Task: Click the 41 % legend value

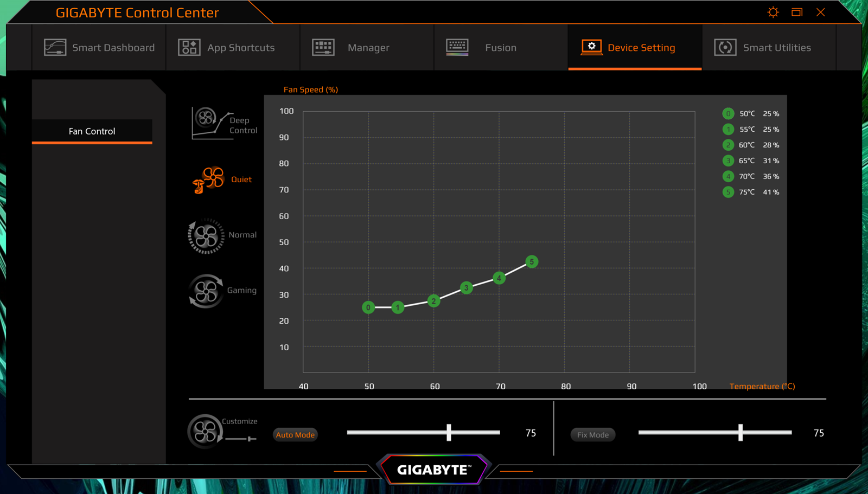Action: click(x=771, y=192)
